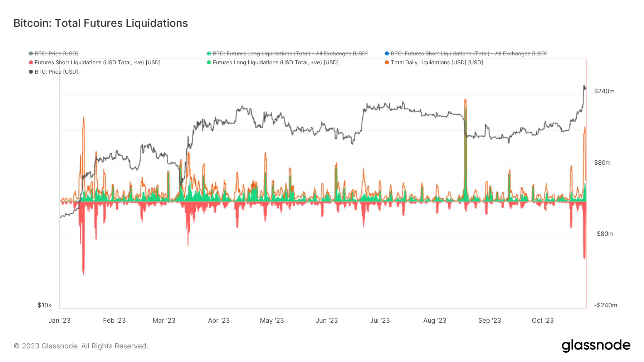
Task: Select the Aug '23 x-axis label
Action: [x=435, y=321]
